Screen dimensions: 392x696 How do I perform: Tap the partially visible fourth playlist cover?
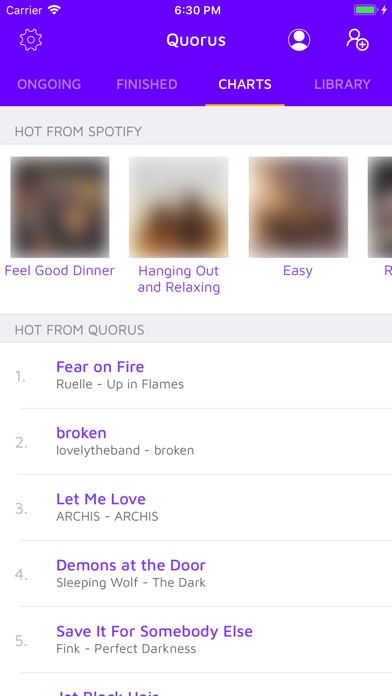click(380, 207)
